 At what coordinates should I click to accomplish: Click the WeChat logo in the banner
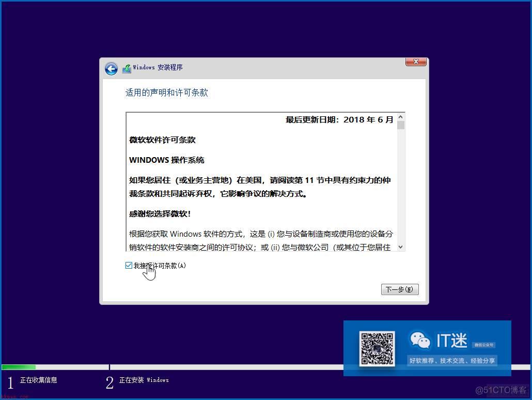[x=420, y=340]
